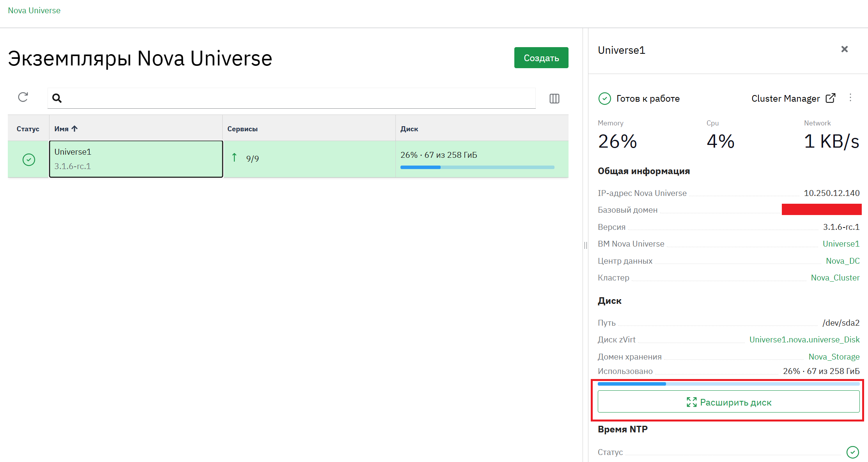Click the green up arrow services icon

point(234,157)
